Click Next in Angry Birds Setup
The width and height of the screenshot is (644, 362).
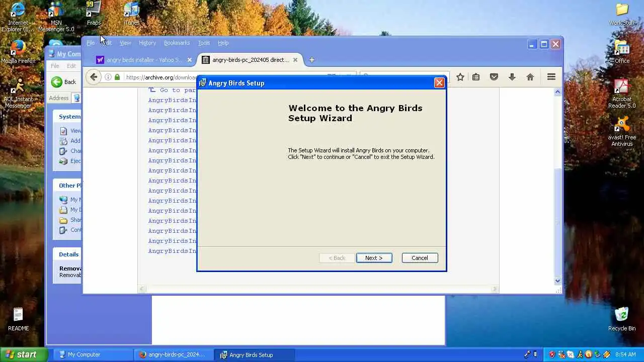[374, 258]
